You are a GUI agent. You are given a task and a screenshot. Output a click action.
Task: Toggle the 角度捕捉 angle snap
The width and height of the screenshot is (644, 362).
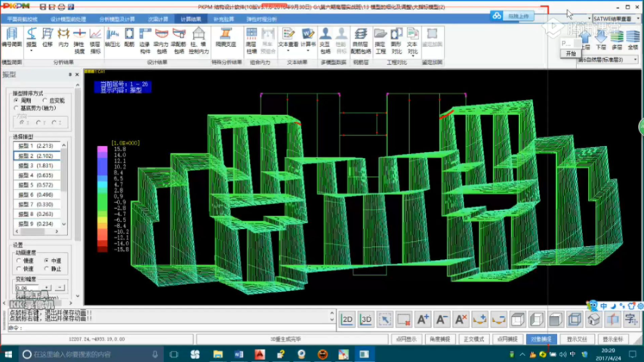click(x=440, y=339)
